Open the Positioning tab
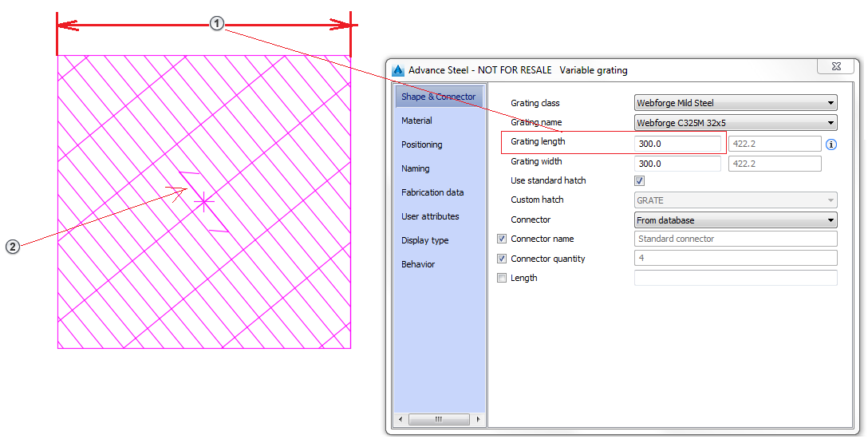Screen dimensions: 868x443 click(422, 144)
